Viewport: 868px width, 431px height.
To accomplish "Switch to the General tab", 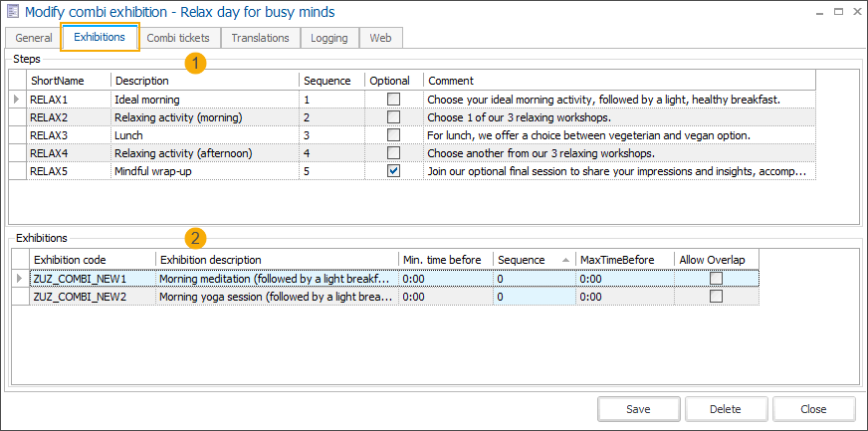I will pyautogui.click(x=34, y=38).
